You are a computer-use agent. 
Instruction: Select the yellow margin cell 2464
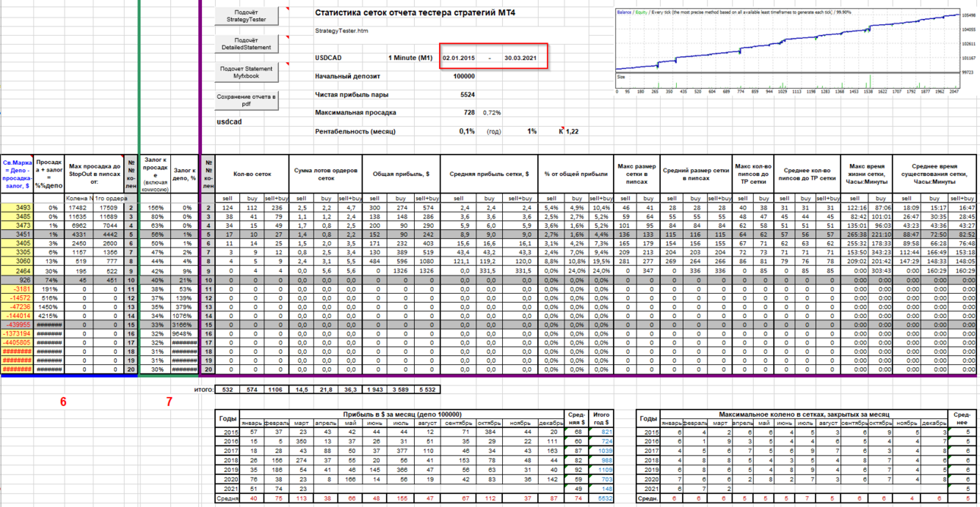(x=17, y=270)
